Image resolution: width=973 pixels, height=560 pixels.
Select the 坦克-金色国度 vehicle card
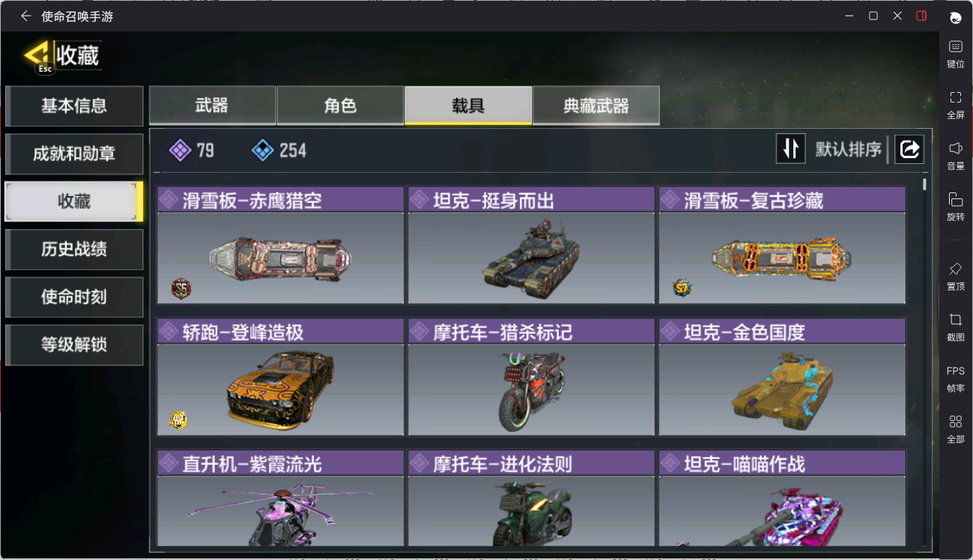click(782, 377)
